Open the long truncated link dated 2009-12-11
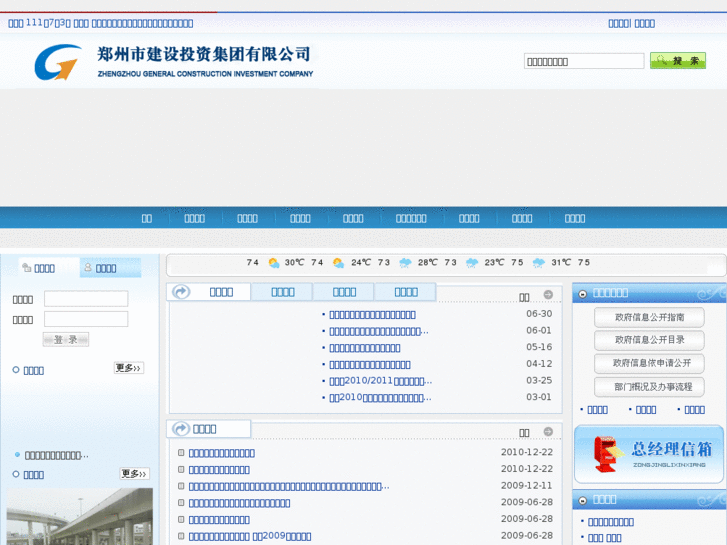Viewport: 727px width, 545px height. tap(289, 486)
